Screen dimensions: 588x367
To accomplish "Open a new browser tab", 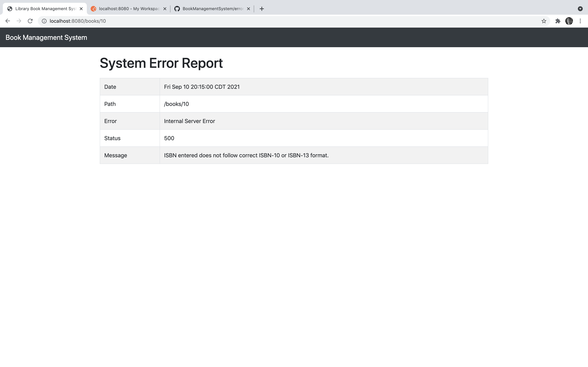I will pyautogui.click(x=261, y=9).
